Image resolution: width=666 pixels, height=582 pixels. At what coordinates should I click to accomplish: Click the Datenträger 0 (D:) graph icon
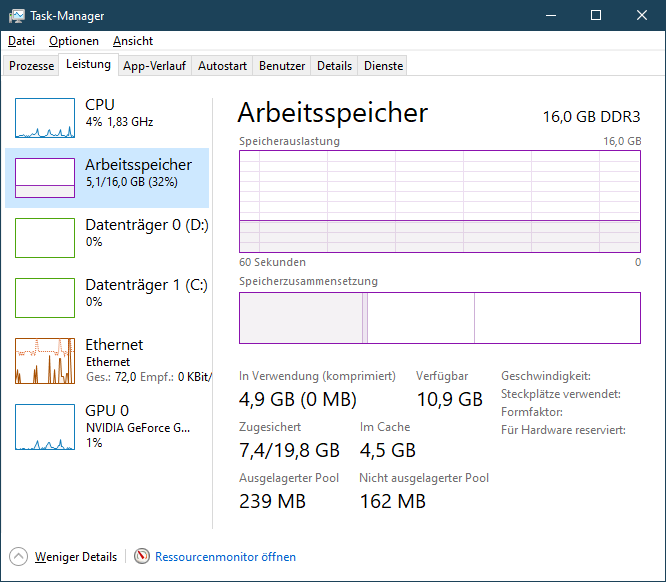(45, 238)
